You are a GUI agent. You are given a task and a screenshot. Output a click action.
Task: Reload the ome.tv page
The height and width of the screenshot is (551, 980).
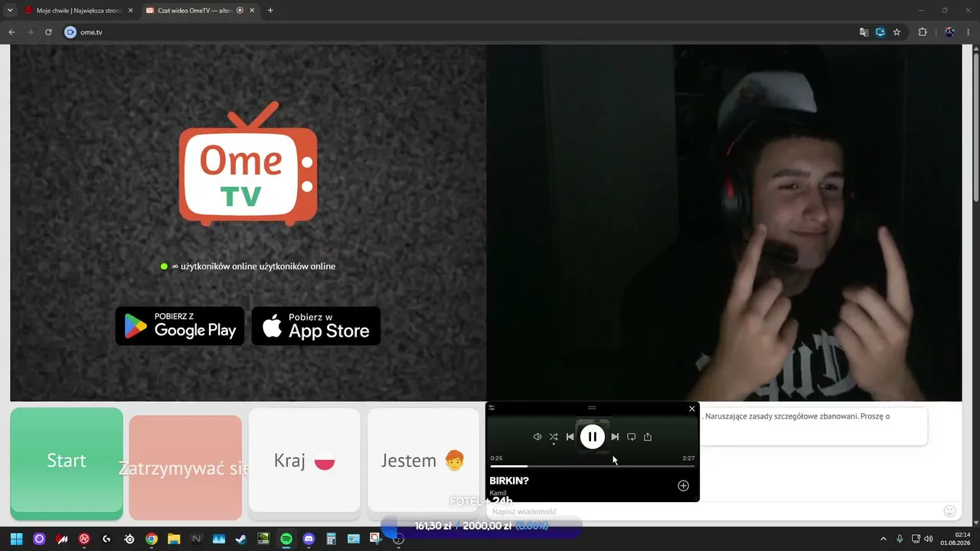(x=48, y=32)
